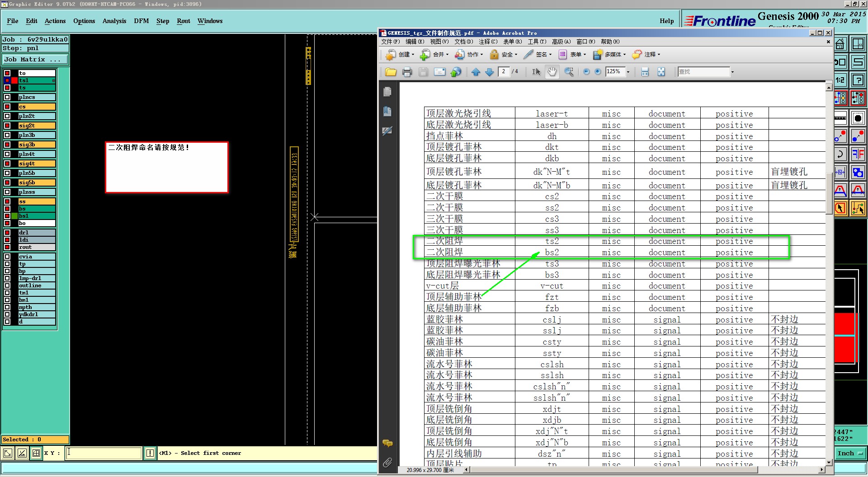This screenshot has width=868, height=477.
Task: Open the Inch units dropdown
Action: coord(850,454)
